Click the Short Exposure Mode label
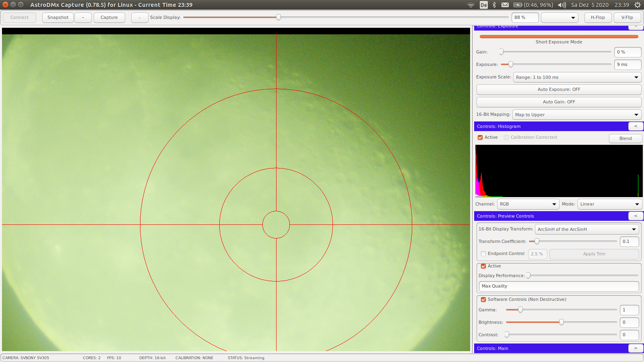Screen dimensions: 644x362 [559, 42]
